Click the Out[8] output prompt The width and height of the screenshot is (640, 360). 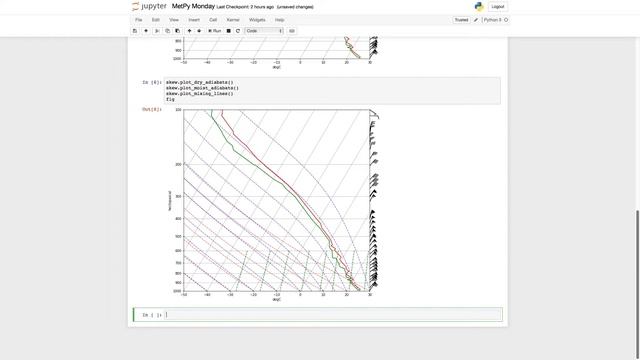pos(152,109)
